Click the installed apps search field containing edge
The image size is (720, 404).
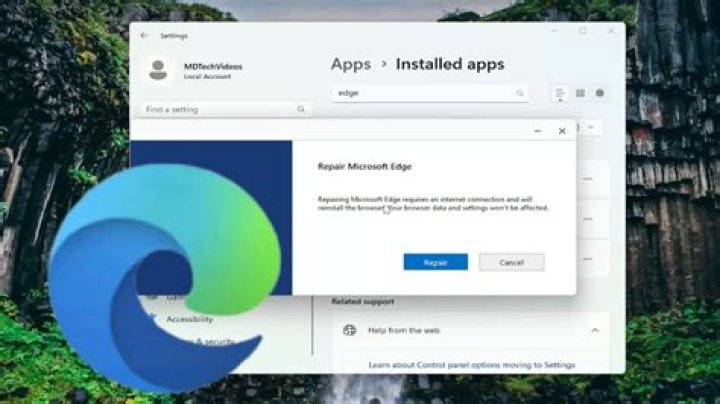[x=430, y=93]
